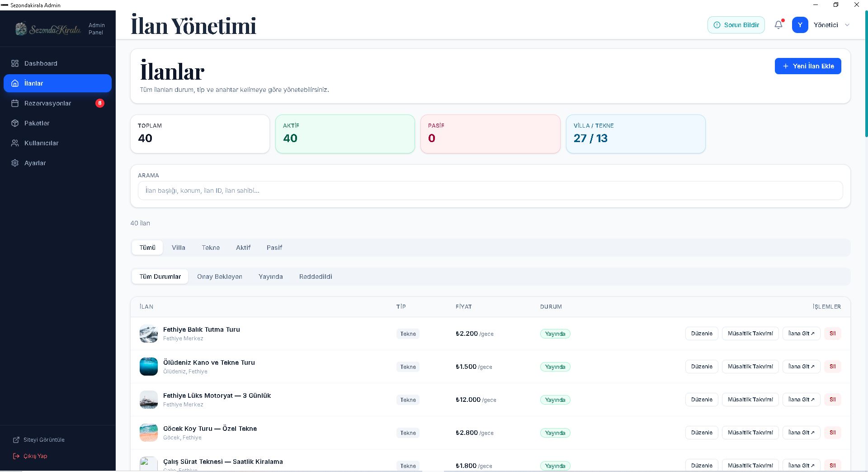Filter by Onay Bekleyen status

tap(220, 277)
